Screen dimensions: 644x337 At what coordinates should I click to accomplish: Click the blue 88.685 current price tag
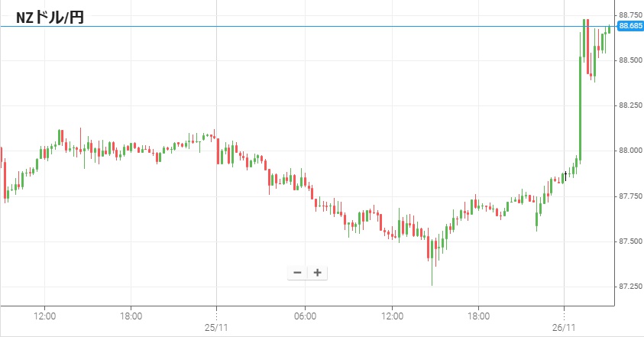(629, 26)
